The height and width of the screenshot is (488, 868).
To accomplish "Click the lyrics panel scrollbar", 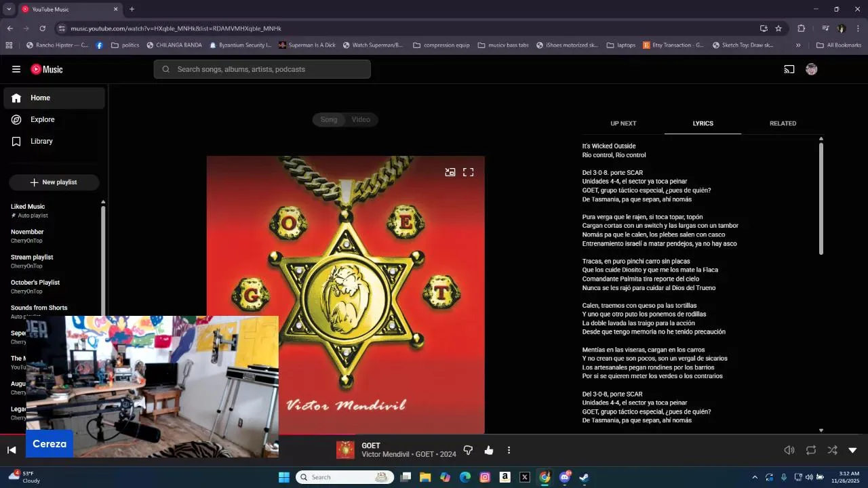I will 821,199.
